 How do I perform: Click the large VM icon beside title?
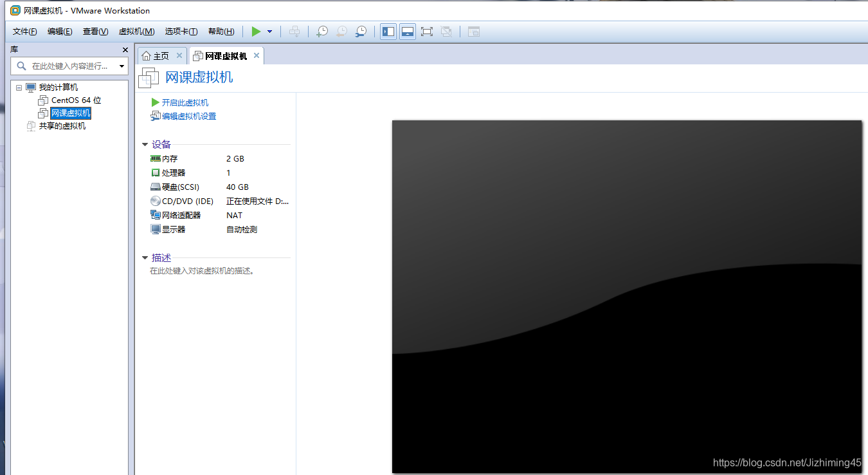(149, 78)
